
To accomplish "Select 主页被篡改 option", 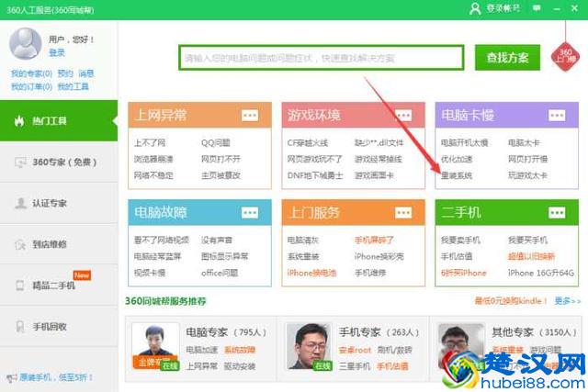I will tap(220, 175).
